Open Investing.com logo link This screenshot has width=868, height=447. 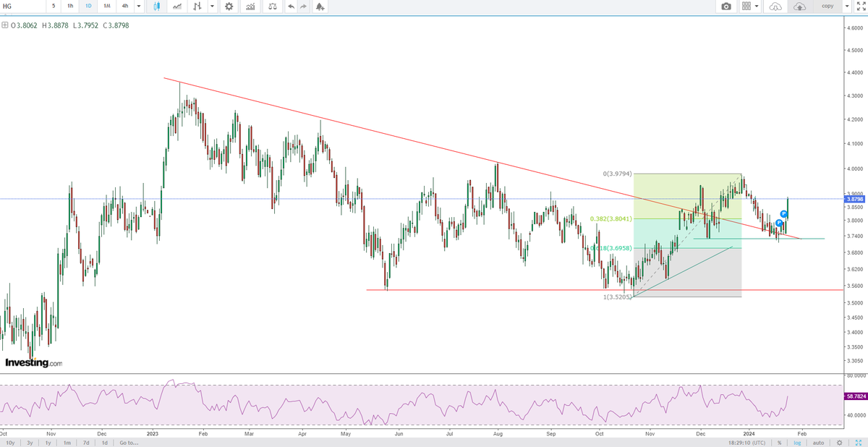click(x=34, y=363)
